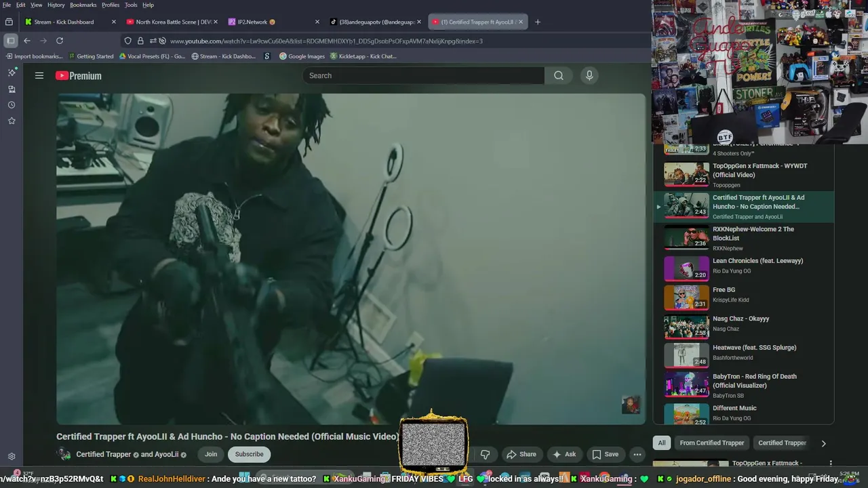868x488 pixels.
Task: Play BabyTron - Red Ring Of Death
Action: point(743,386)
